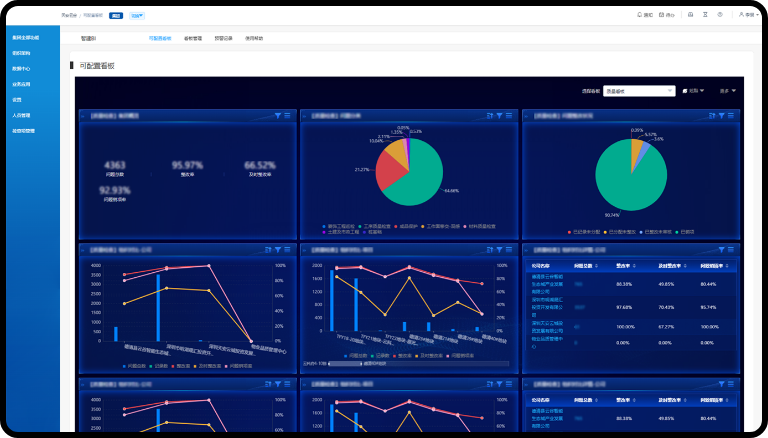Click filter icon on the 90.74% pie panel
This screenshot has width=768, height=438.
(x=721, y=116)
